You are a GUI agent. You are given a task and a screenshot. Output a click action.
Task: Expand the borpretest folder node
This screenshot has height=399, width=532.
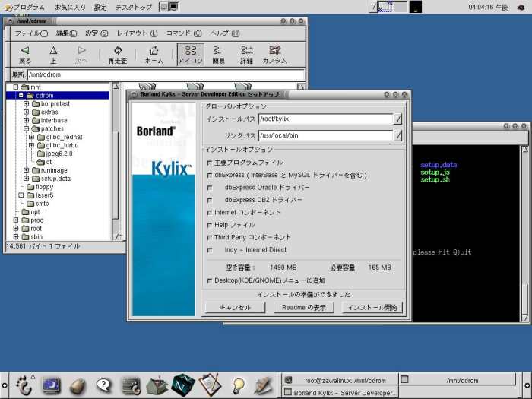(x=26, y=104)
